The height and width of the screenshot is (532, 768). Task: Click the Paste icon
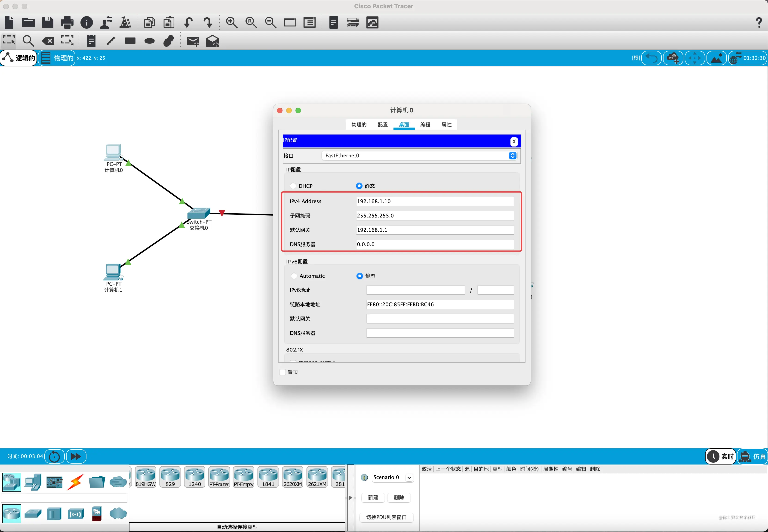click(169, 22)
